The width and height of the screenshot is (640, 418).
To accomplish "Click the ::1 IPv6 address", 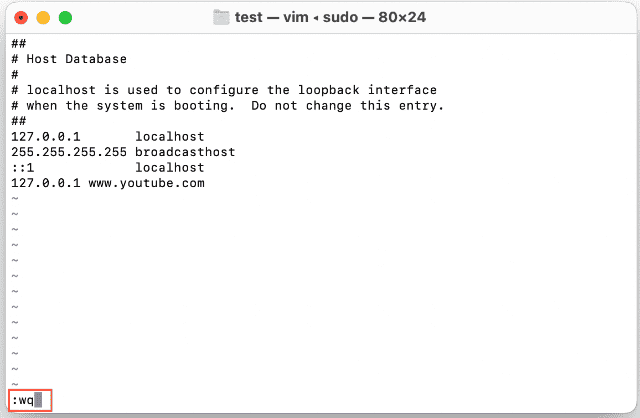I will (x=22, y=168).
